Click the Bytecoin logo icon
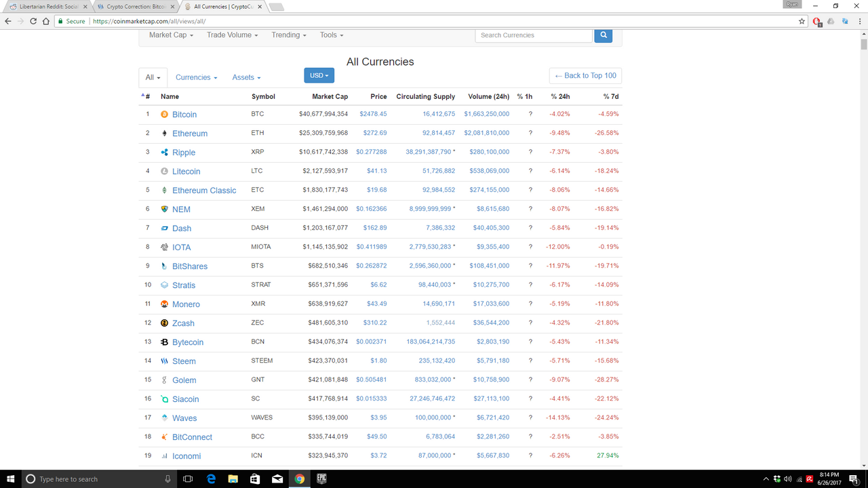Screen dimensions: 868x488 click(164, 342)
